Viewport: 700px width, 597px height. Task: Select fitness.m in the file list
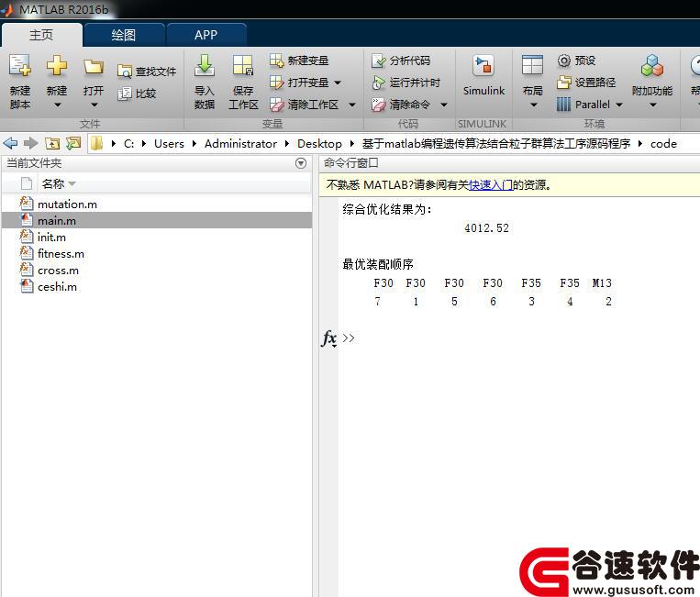click(x=157, y=253)
